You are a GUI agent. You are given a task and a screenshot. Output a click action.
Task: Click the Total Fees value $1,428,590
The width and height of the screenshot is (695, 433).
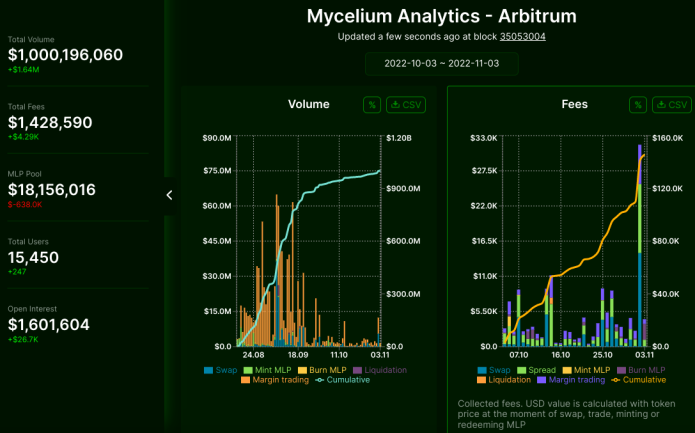(x=50, y=123)
